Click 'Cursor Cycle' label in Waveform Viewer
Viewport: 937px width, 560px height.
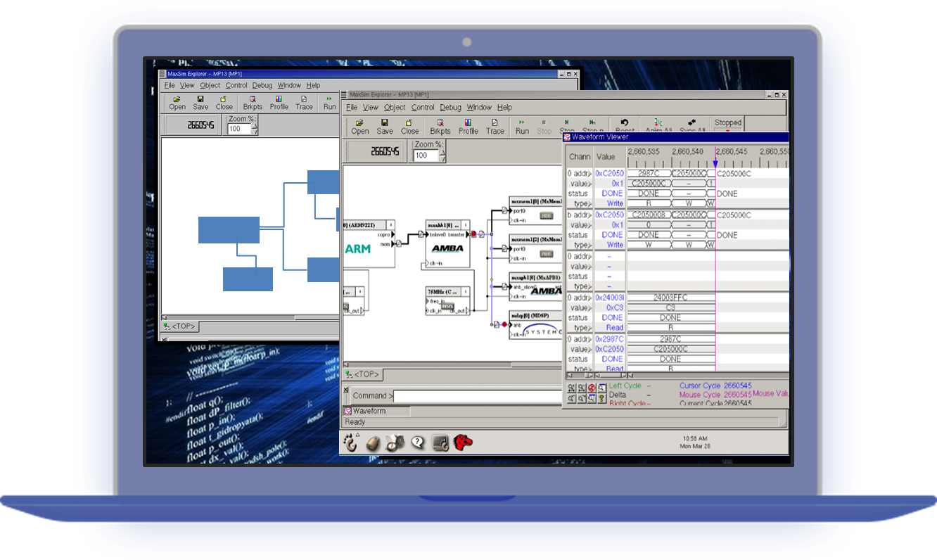701,386
